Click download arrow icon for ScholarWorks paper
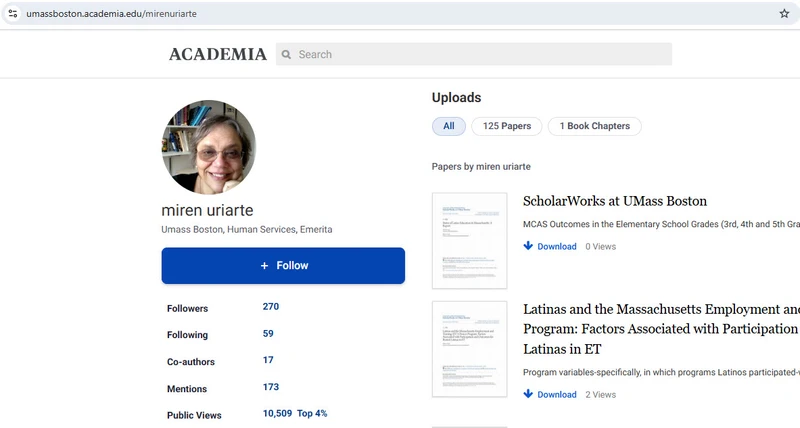Viewport: 800px width, 428px height. click(528, 246)
